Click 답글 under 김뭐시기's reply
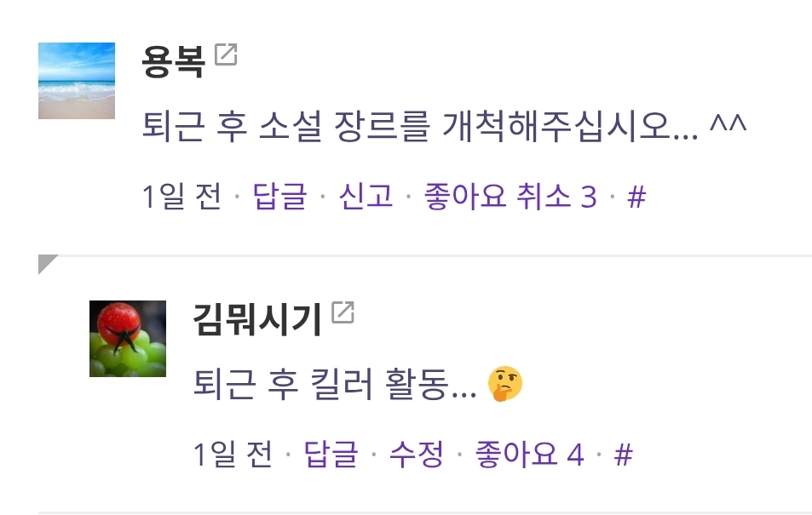Viewport: 812px width, 515px height. 331,455
